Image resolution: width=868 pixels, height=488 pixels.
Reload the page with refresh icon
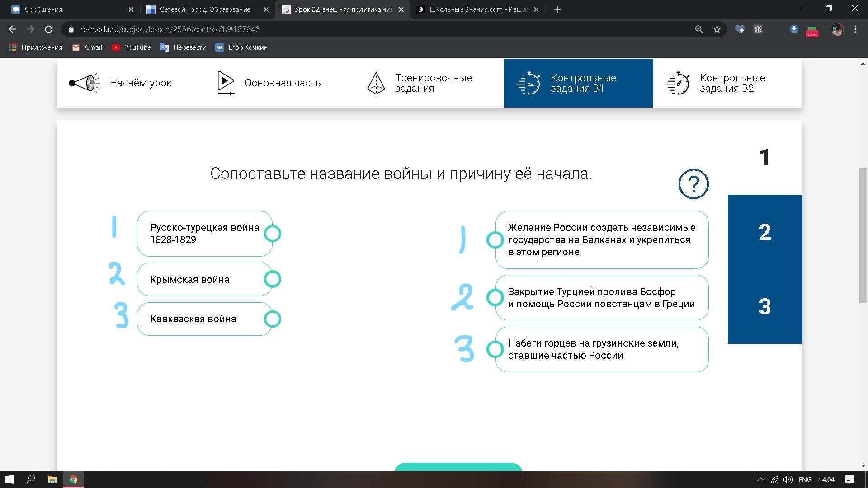49,29
